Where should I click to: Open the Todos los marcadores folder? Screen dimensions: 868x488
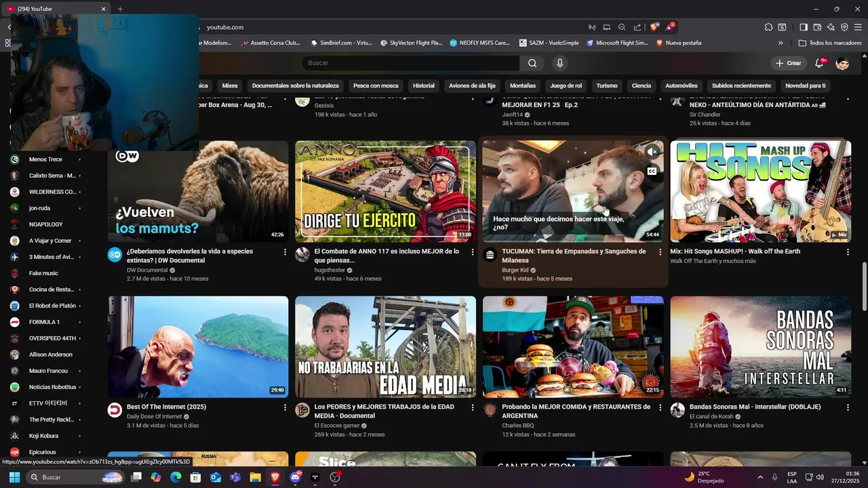click(x=830, y=43)
